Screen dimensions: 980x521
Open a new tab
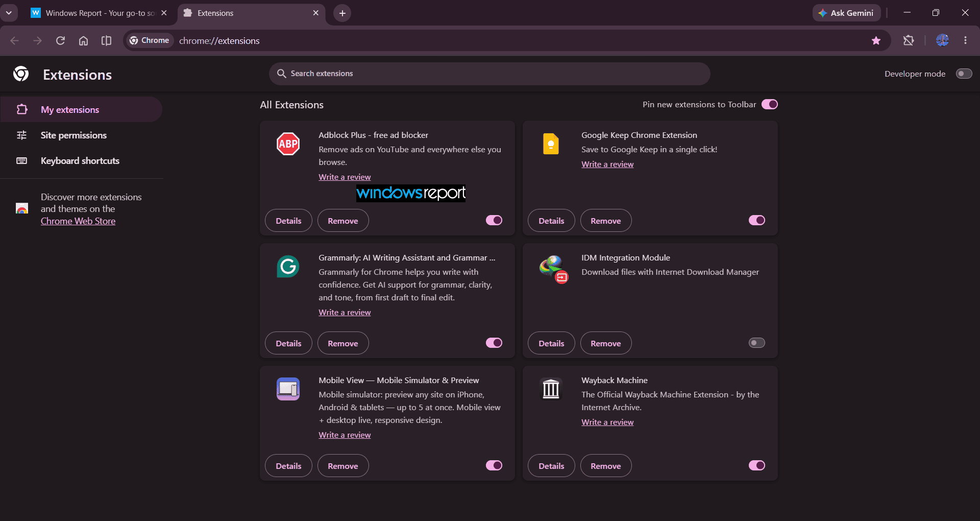[x=342, y=13]
